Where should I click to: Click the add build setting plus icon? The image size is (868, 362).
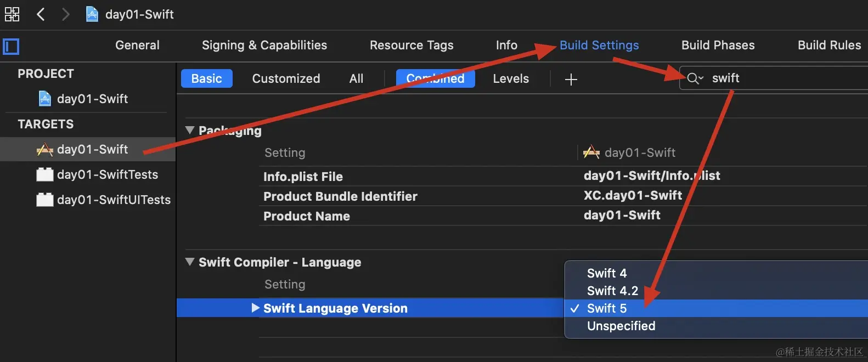click(x=571, y=80)
